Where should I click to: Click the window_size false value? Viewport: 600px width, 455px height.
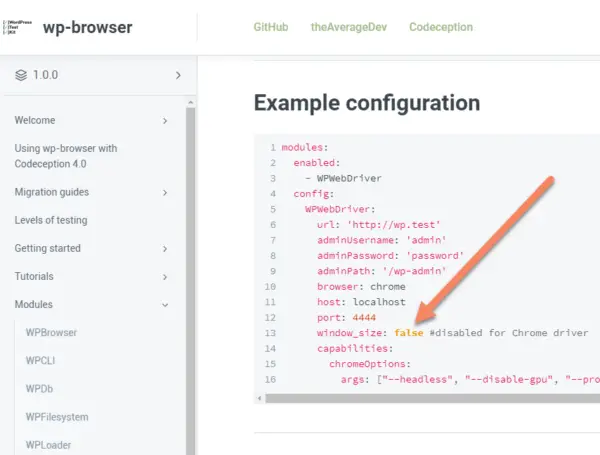409,333
